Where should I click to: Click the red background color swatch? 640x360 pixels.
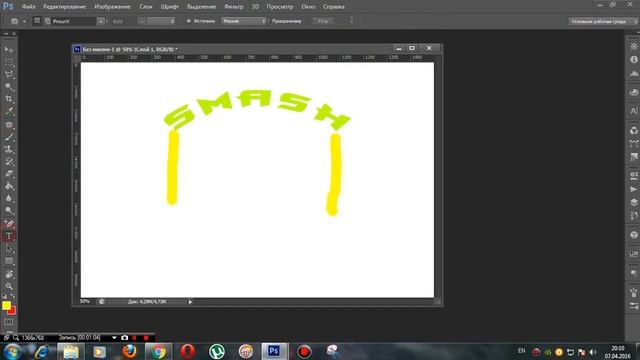point(12,311)
